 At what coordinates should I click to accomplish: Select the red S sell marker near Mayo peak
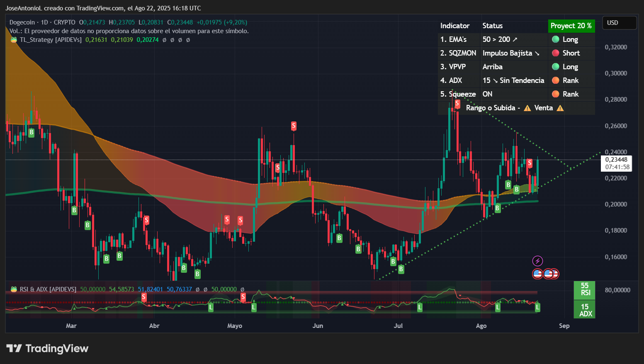(294, 126)
